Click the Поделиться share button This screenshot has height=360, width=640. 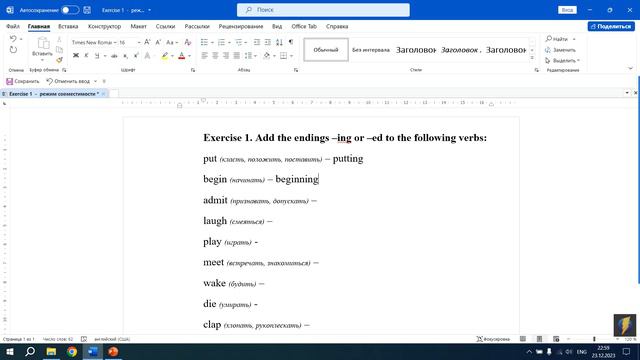611,26
